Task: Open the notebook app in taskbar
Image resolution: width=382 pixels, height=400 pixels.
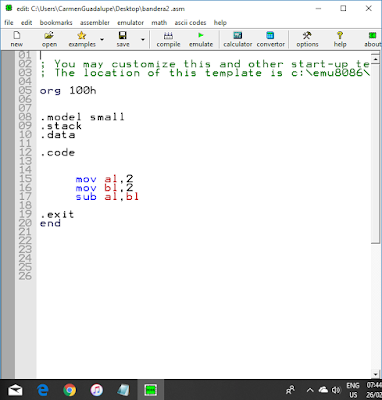Action: coord(124,390)
